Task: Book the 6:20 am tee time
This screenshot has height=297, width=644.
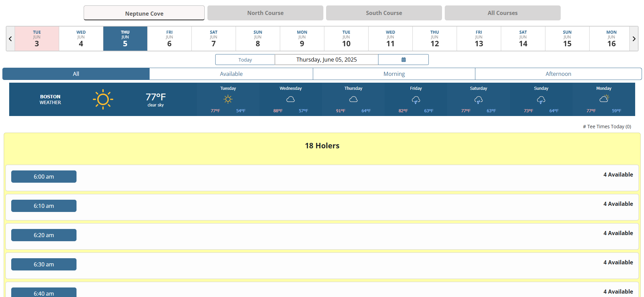Action: (44, 235)
